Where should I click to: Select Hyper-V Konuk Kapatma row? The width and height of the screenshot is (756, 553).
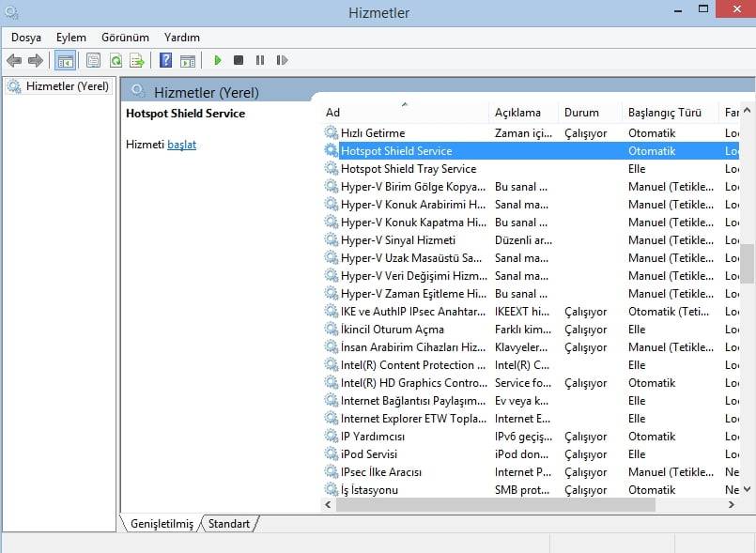coord(531,223)
